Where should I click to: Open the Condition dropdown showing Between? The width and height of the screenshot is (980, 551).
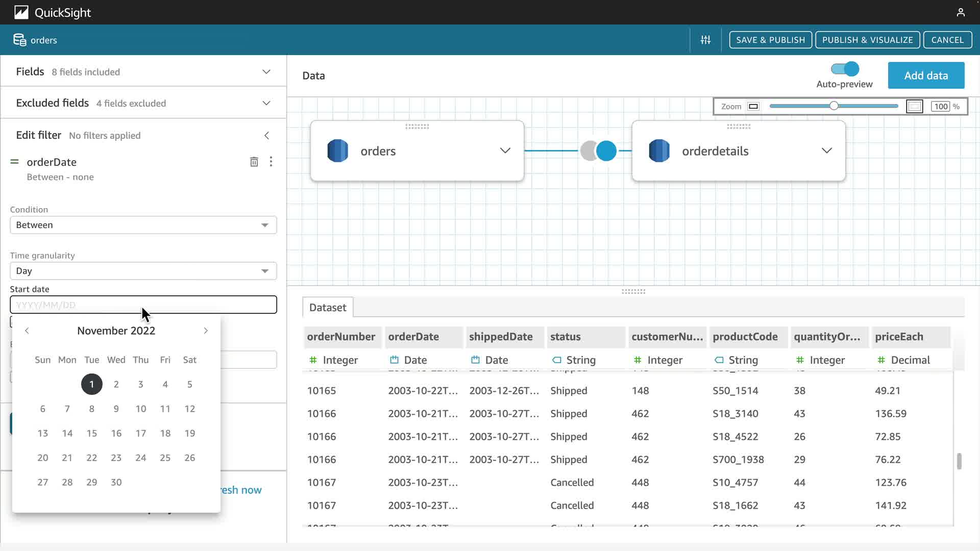tap(143, 225)
